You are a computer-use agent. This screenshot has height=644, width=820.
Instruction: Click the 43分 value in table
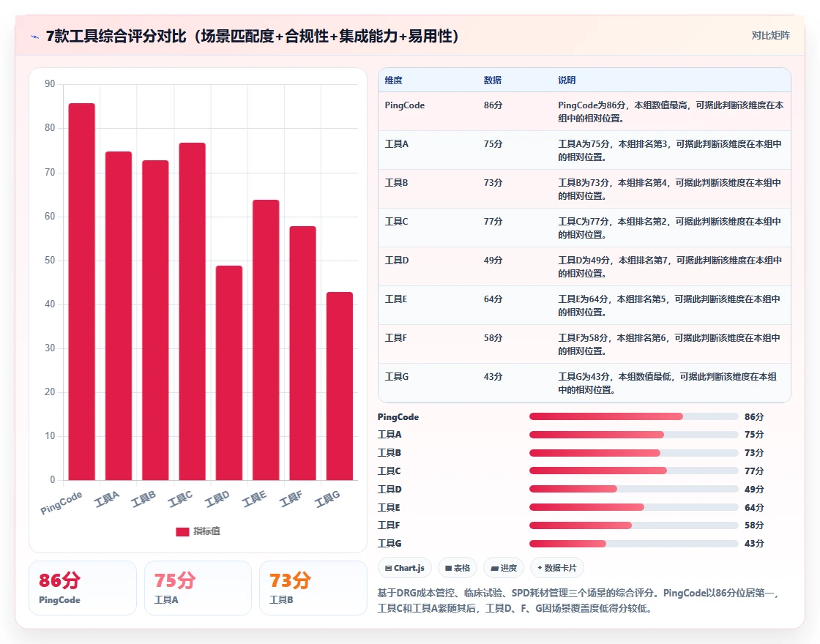pos(493,376)
